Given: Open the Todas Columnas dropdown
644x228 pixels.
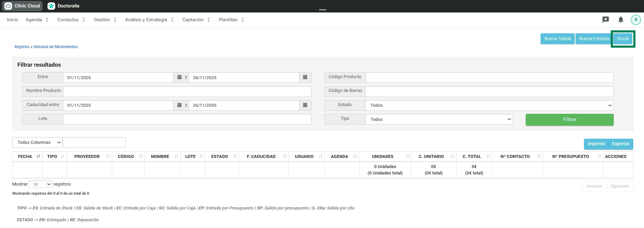Looking at the screenshot, I should tap(37, 142).
